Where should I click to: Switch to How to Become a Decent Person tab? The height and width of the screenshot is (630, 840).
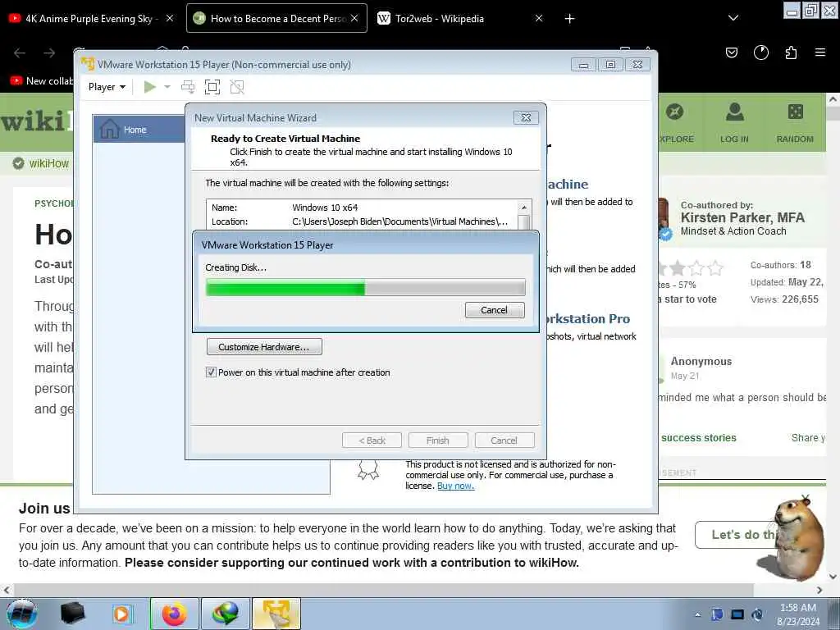pos(276,18)
